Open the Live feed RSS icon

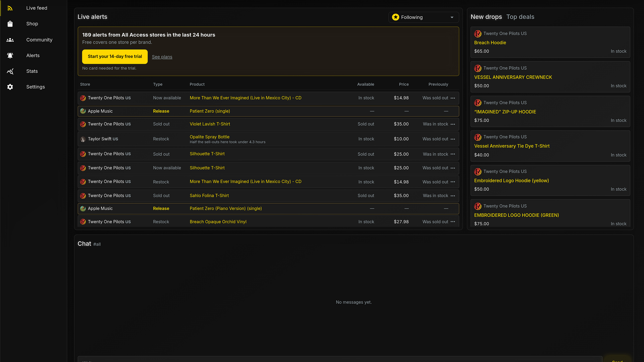click(10, 8)
